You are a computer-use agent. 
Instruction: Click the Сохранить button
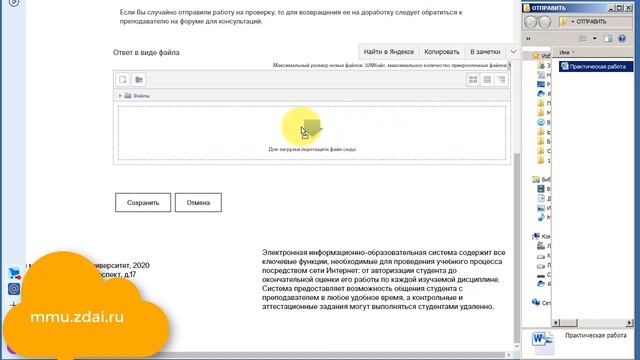pos(143,202)
